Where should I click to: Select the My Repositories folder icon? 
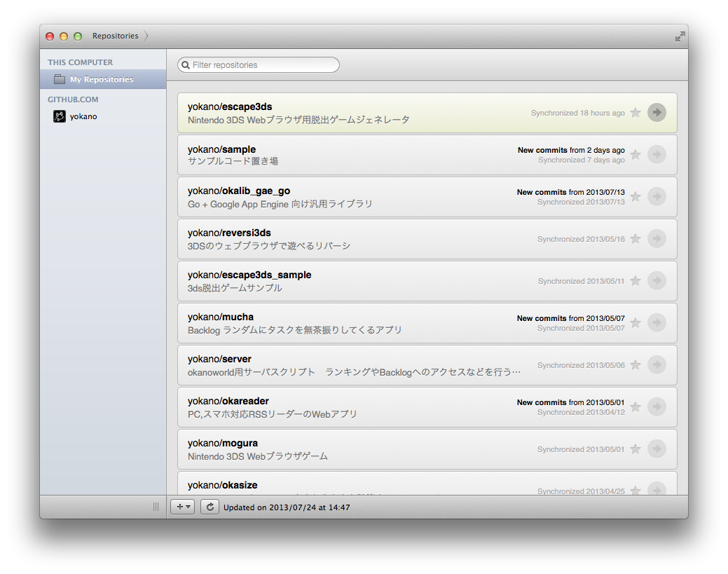point(60,79)
